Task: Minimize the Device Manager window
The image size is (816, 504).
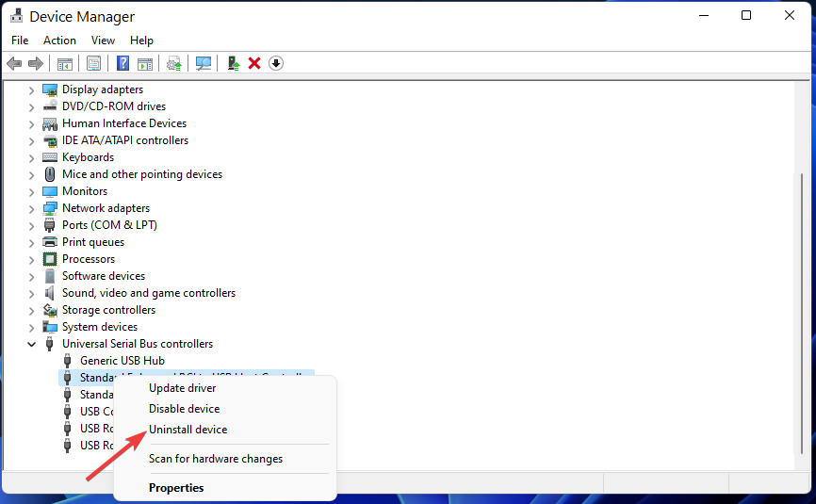Action: 704,16
